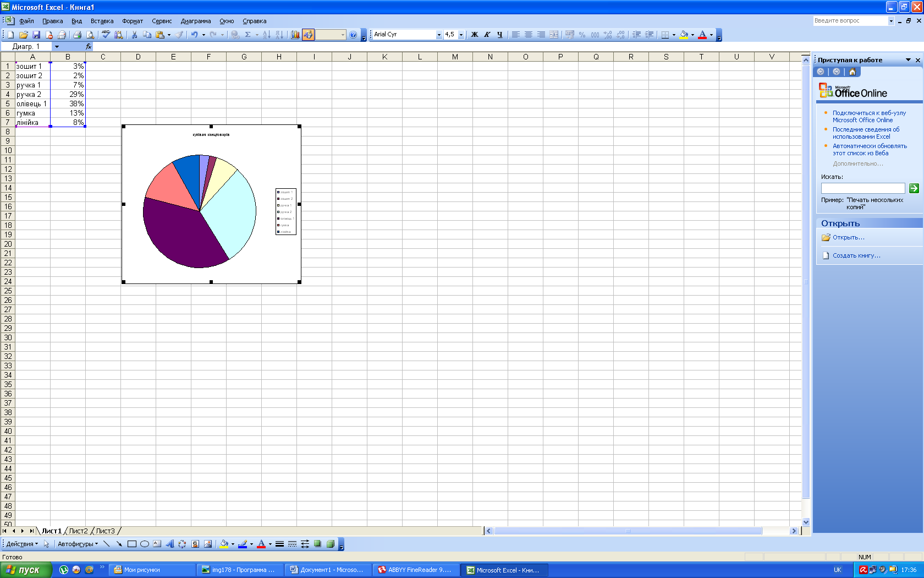This screenshot has width=924, height=578.
Task: Toggle underline formatting (Ч)
Action: pos(499,35)
